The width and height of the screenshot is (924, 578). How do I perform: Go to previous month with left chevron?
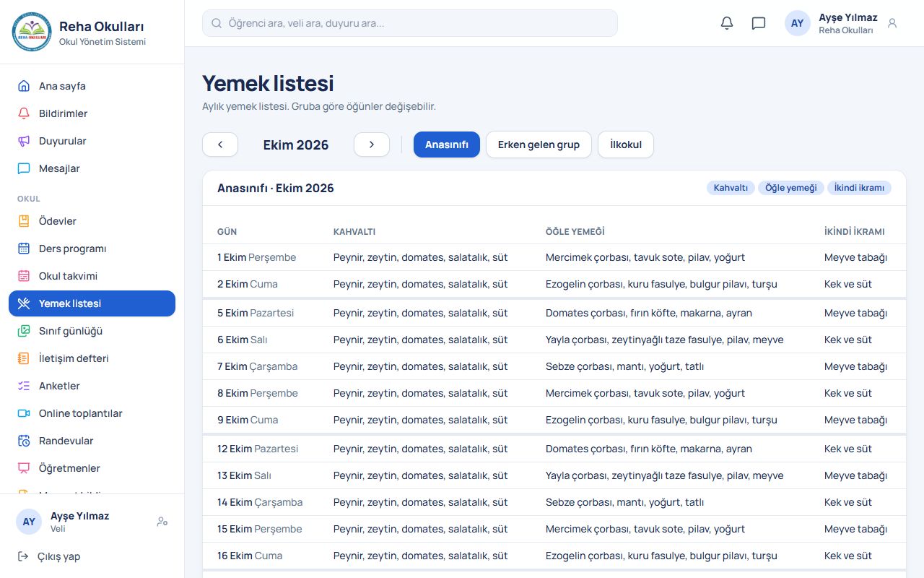pos(220,144)
